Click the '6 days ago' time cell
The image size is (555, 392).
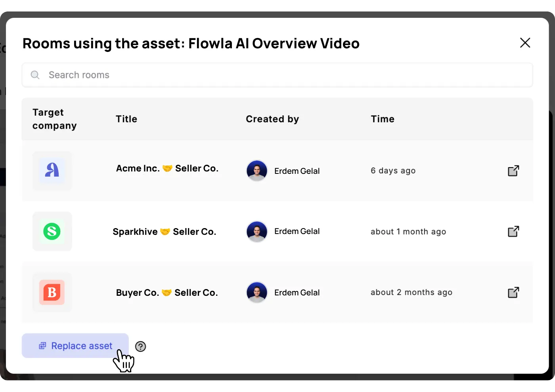393,171
